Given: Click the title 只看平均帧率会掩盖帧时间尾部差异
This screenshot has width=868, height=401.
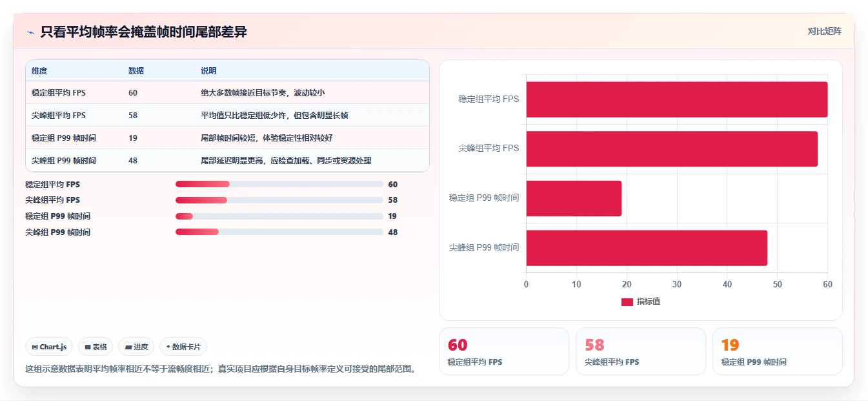Looking at the screenshot, I should (x=143, y=32).
